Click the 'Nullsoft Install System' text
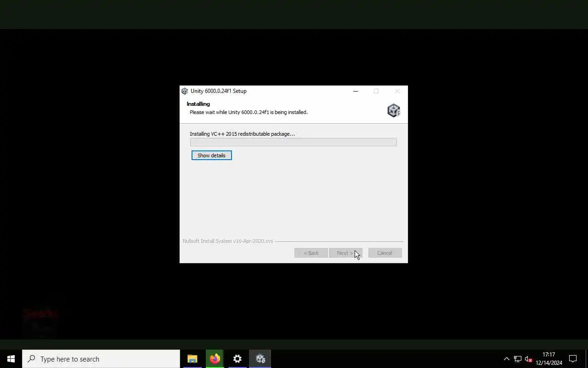The image size is (588, 368). (228, 241)
